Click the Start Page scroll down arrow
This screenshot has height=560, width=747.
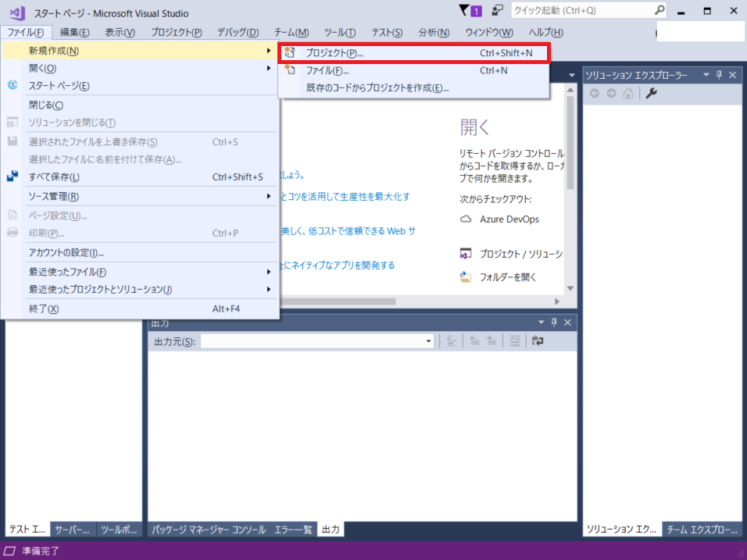570,288
